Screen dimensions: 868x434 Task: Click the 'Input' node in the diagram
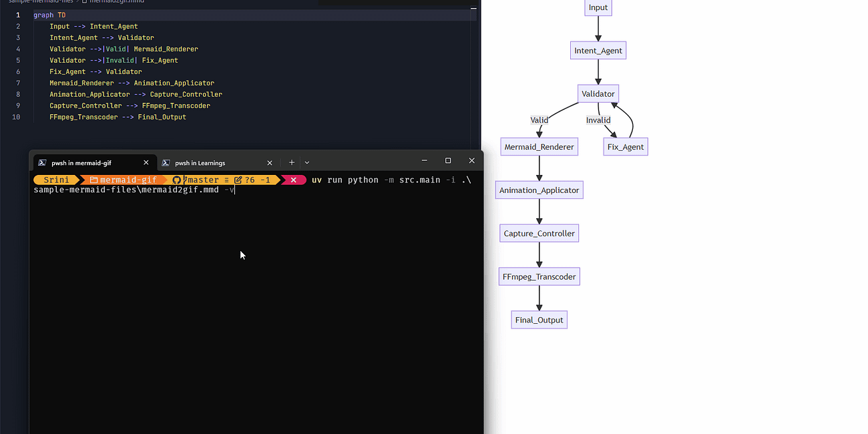point(598,7)
